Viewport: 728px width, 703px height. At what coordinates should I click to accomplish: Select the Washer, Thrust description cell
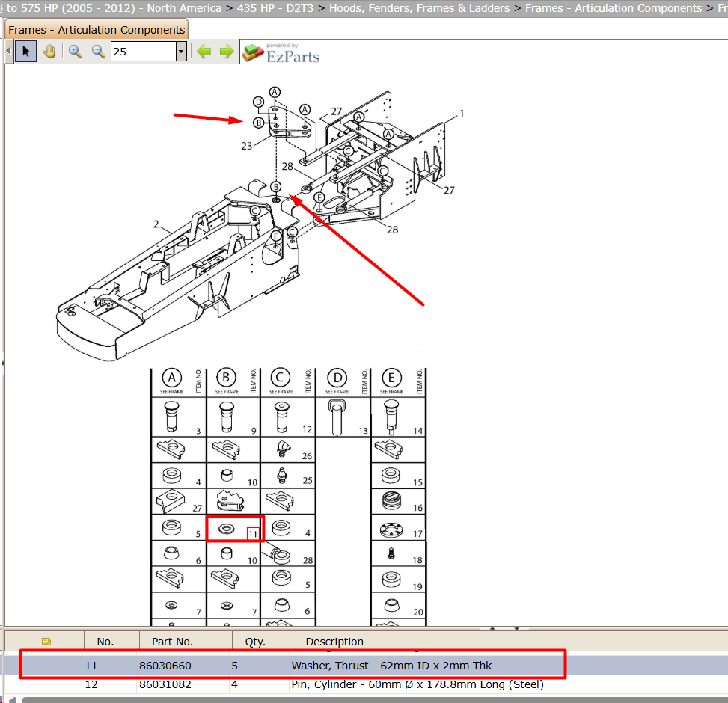391,666
